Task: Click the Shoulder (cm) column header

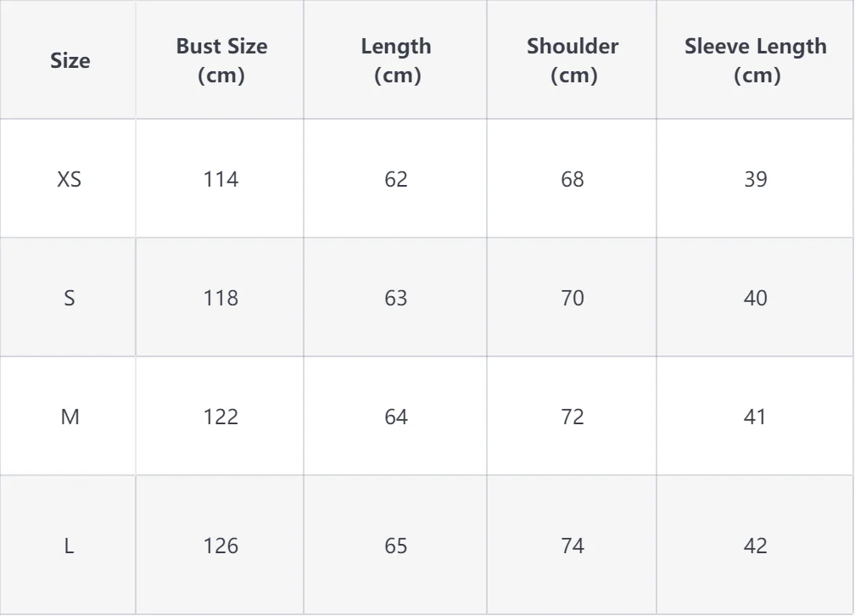Action: pyautogui.click(x=573, y=60)
